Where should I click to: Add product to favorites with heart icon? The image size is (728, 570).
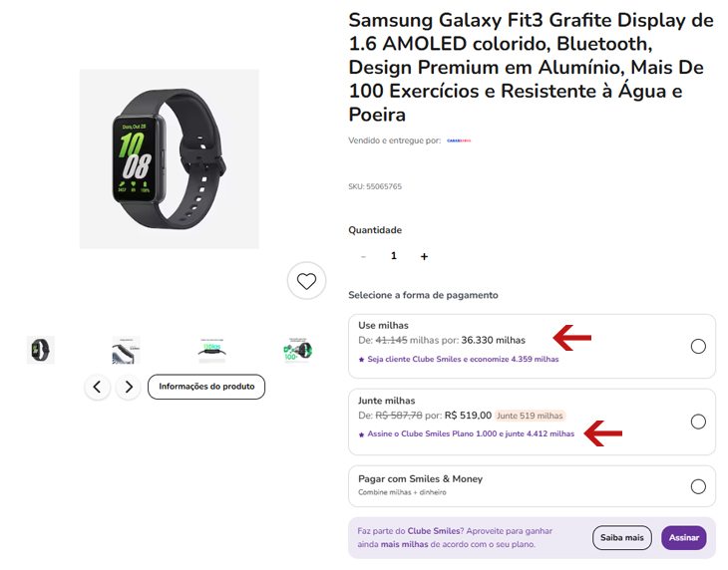(x=306, y=281)
